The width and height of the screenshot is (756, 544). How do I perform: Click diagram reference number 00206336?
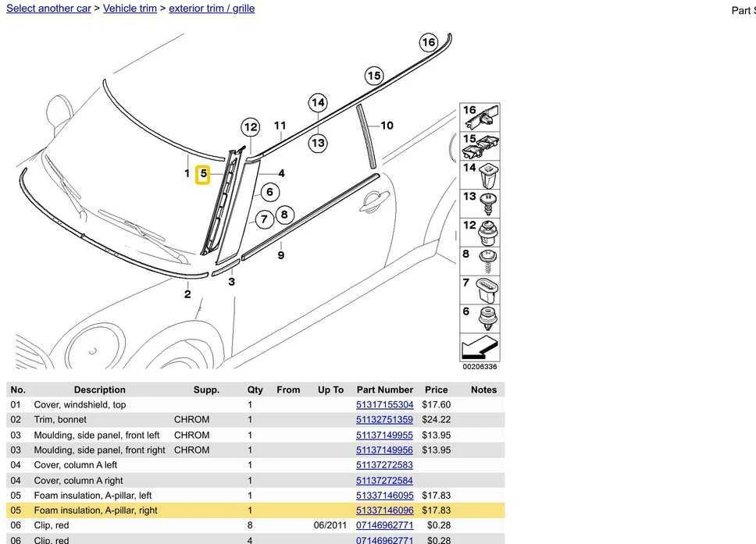480,367
